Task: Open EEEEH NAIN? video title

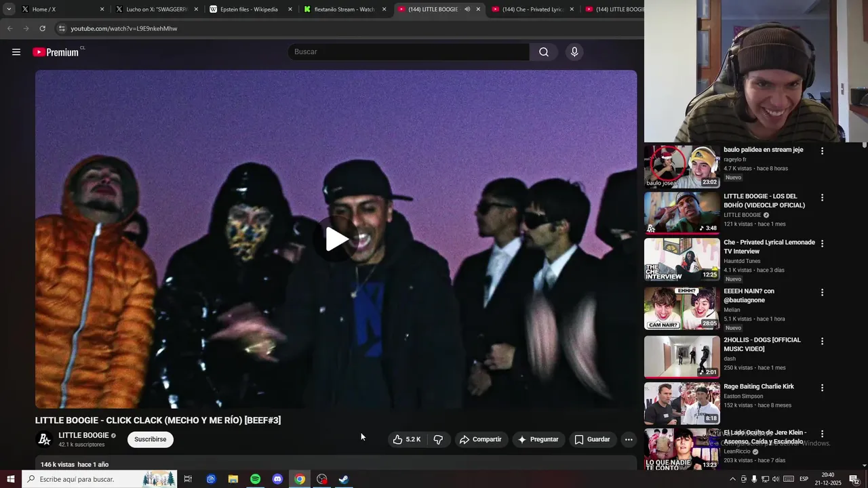Action: pyautogui.click(x=749, y=296)
